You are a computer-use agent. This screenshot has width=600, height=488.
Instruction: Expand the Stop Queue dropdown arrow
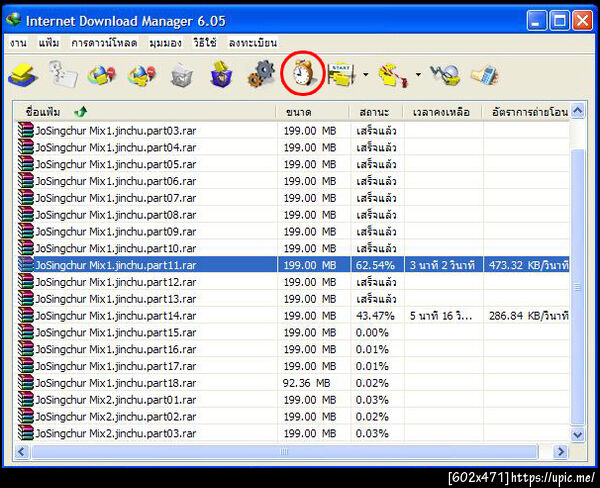(418, 75)
